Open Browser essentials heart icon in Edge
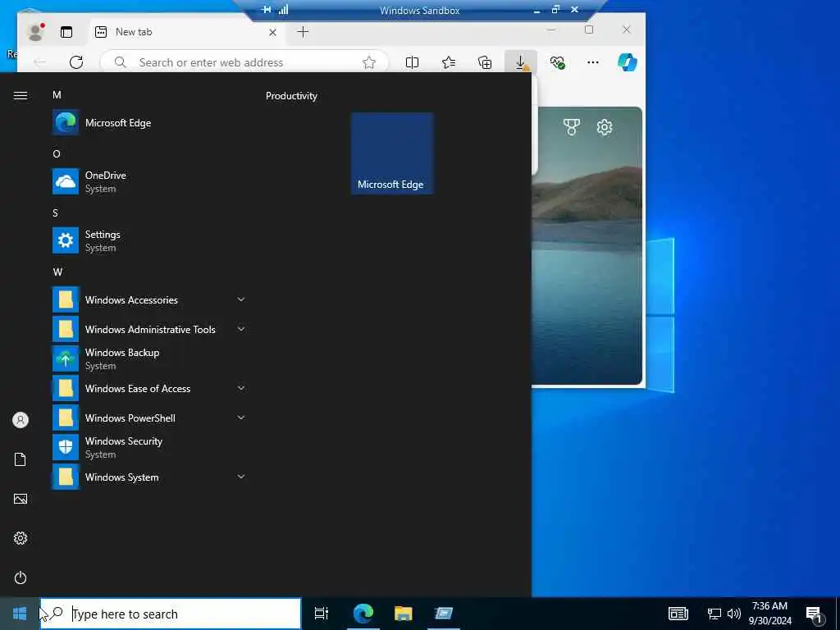 [x=557, y=62]
